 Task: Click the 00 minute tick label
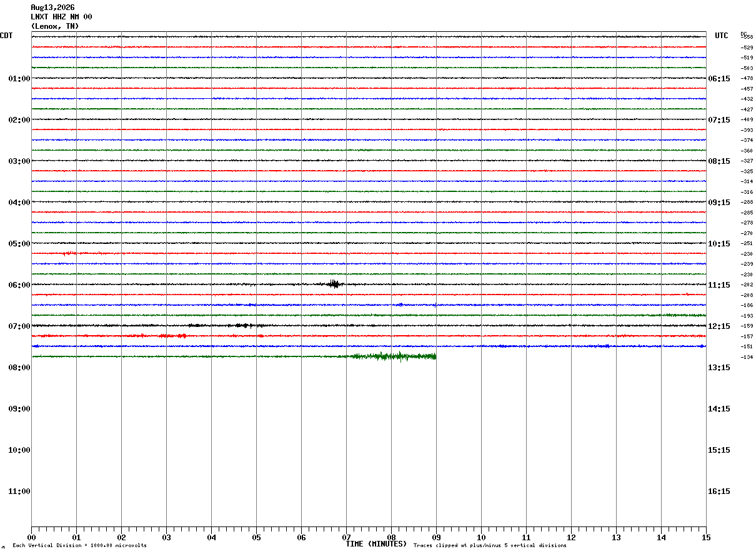point(31,537)
